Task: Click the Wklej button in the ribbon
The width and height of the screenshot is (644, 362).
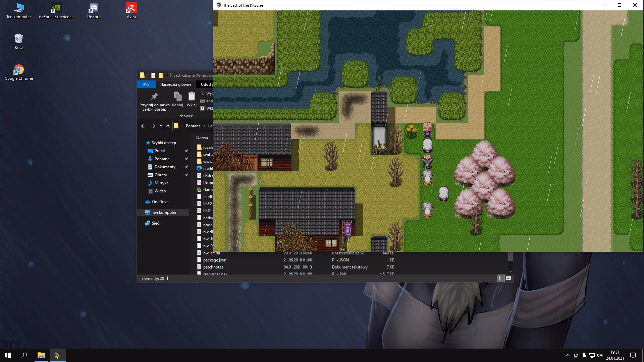Action: [x=192, y=99]
